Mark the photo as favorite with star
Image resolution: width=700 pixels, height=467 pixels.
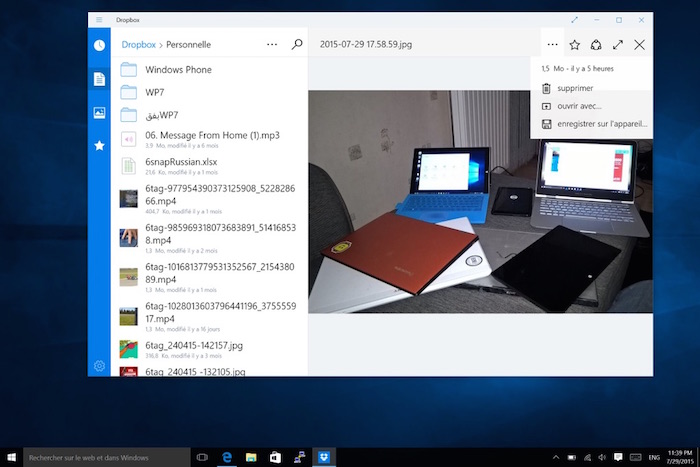tap(574, 45)
